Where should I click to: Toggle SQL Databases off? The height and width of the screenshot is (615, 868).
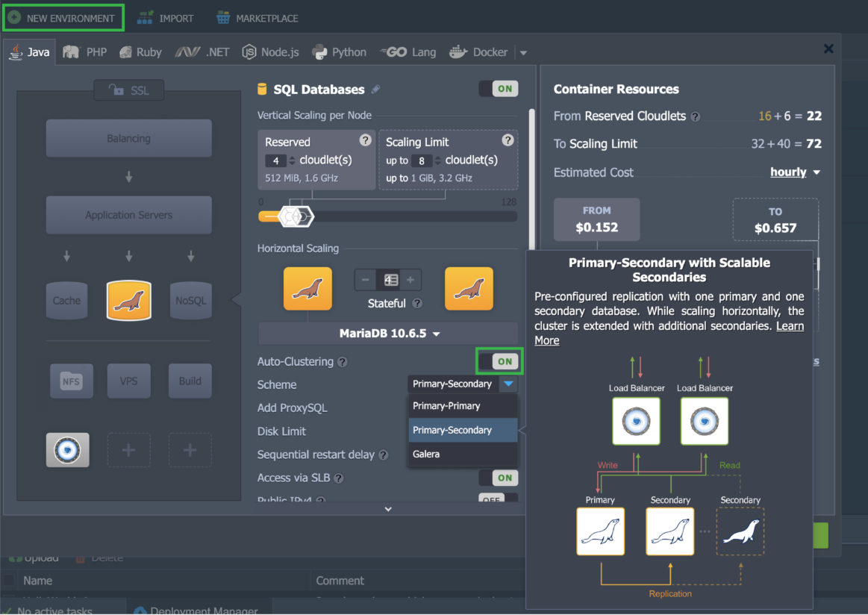(499, 88)
